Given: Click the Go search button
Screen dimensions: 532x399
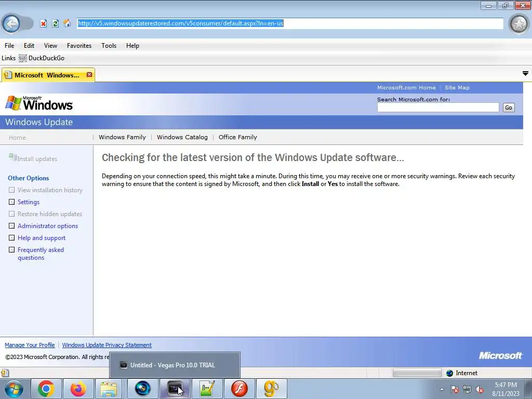Looking at the screenshot, I should 508,108.
